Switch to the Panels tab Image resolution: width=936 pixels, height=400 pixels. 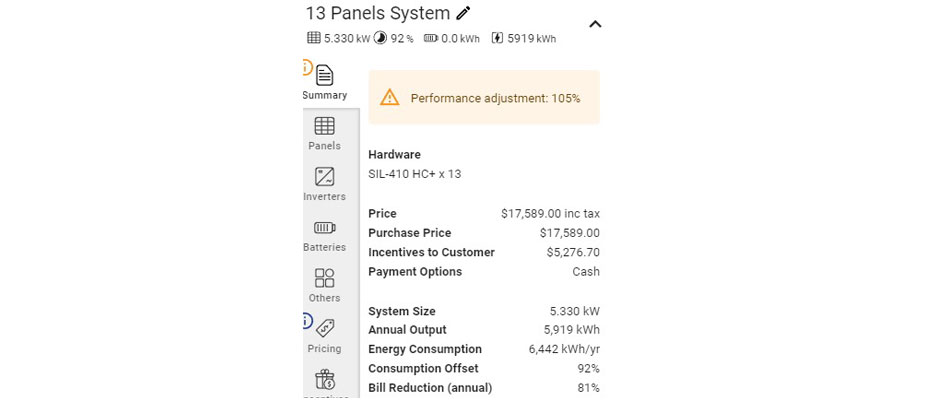(325, 133)
